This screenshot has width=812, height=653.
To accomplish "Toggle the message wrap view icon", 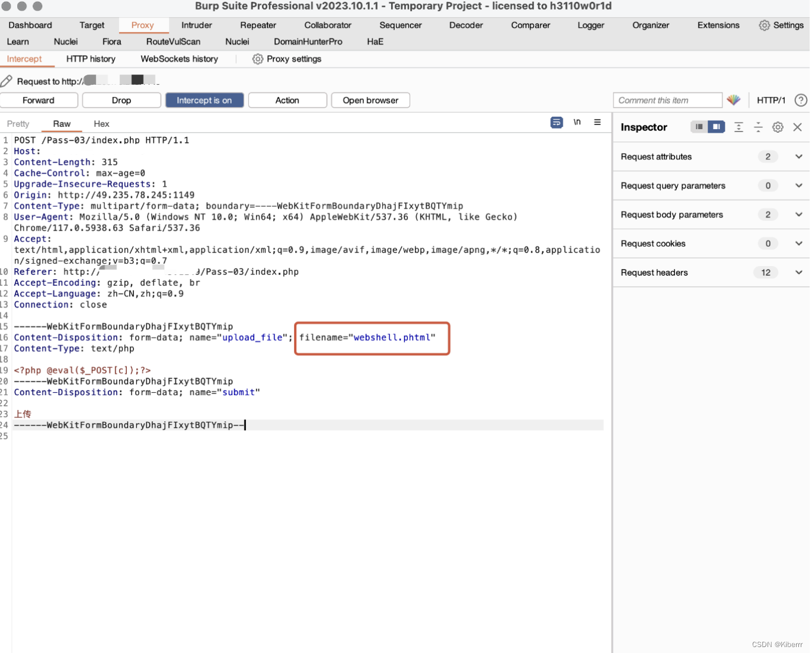I will tap(557, 123).
